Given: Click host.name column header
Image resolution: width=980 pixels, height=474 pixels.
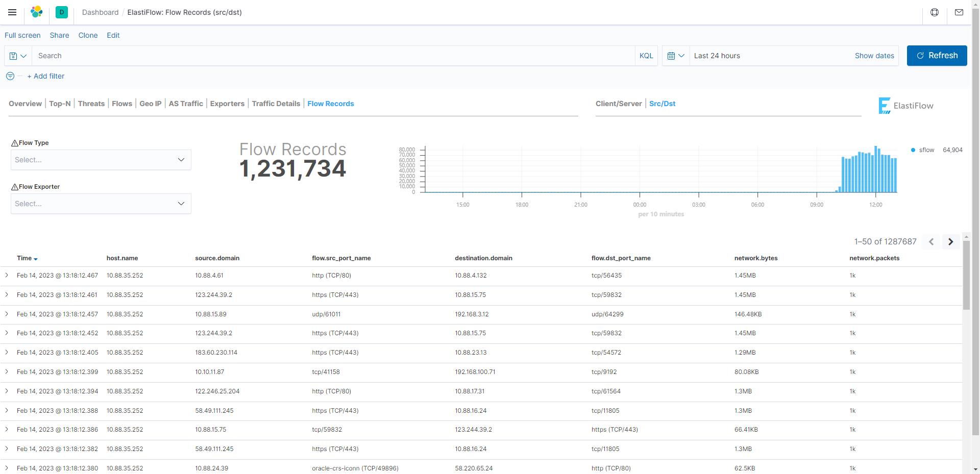Looking at the screenshot, I should (x=122, y=258).
